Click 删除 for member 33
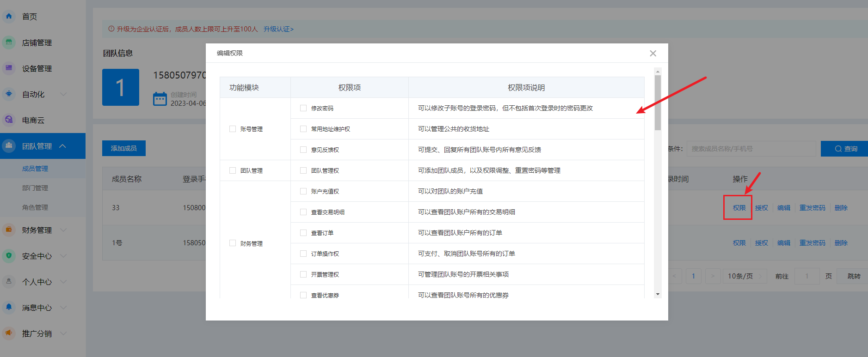 click(x=841, y=208)
